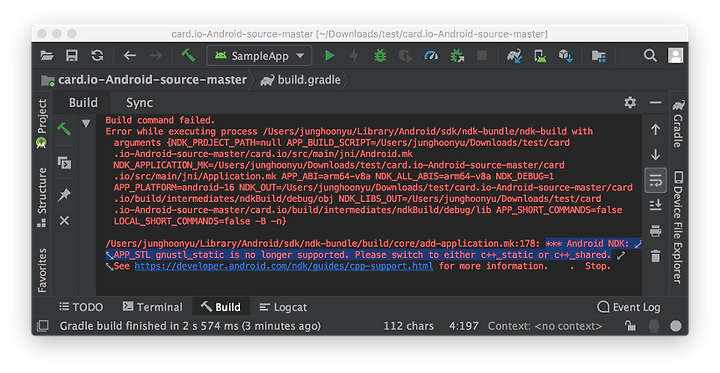Toggle soft-wrap in build console
720x373 pixels.
655,180
